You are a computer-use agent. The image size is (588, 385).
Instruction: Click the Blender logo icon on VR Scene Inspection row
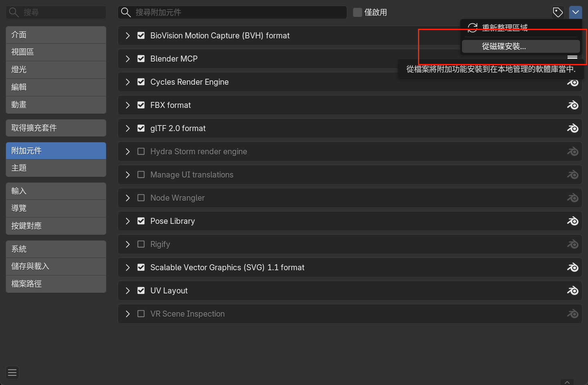coord(573,314)
